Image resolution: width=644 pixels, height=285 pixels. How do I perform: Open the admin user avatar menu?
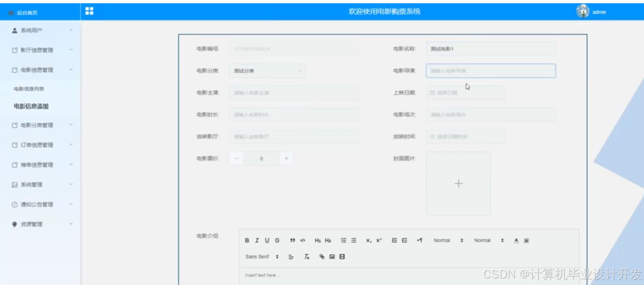[x=583, y=12]
